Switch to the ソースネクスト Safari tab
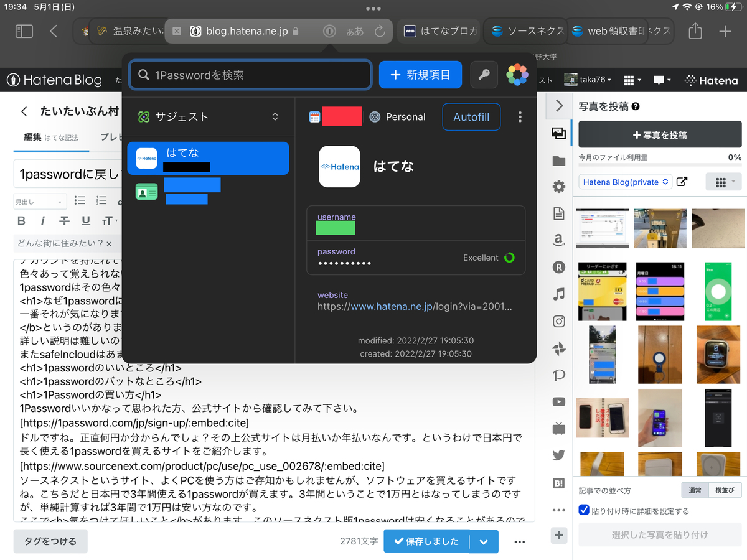747x560 pixels. point(526,31)
